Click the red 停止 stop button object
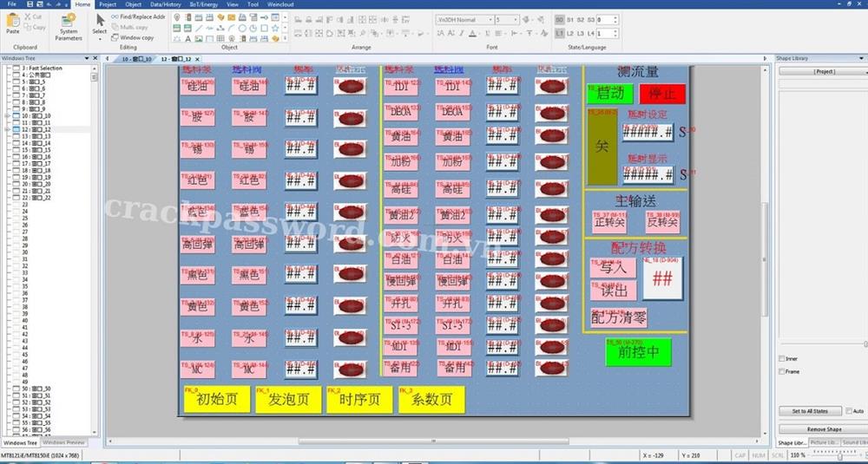 tap(662, 94)
